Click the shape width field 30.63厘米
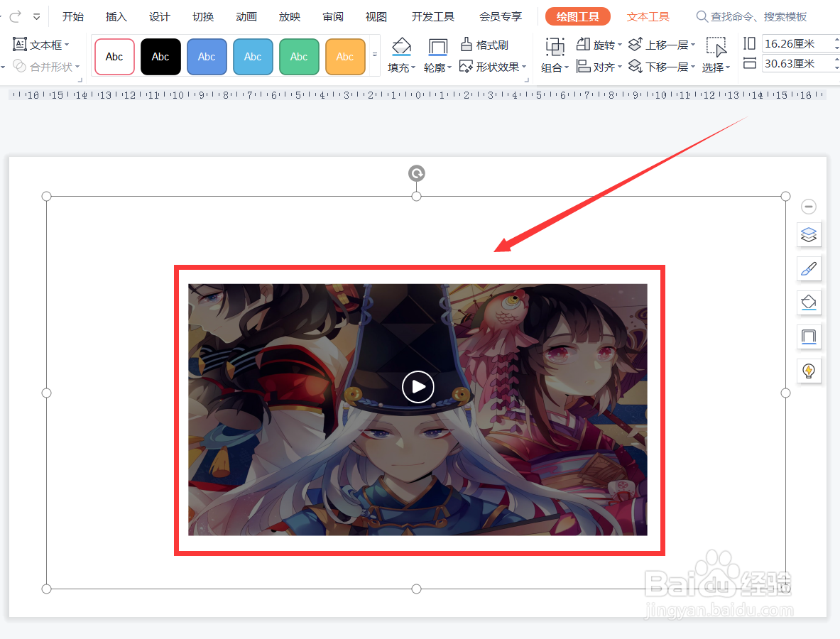The width and height of the screenshot is (840, 639). click(x=798, y=63)
